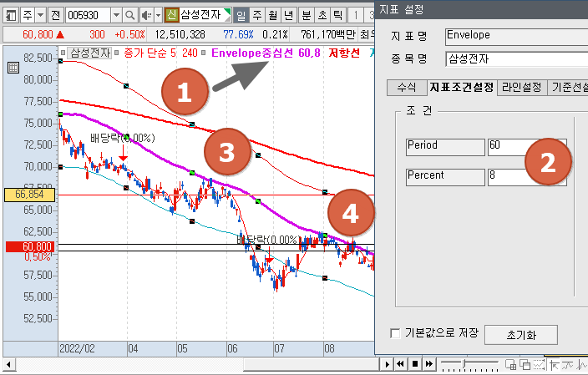This screenshot has width=588, height=375.
Task: Click the Percent label in conditions
Action: [x=445, y=177]
